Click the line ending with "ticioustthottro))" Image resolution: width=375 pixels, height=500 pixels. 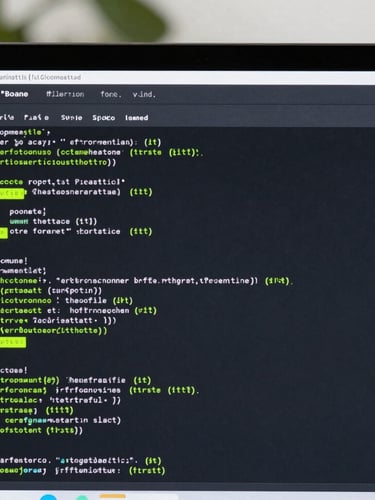(x=58, y=162)
